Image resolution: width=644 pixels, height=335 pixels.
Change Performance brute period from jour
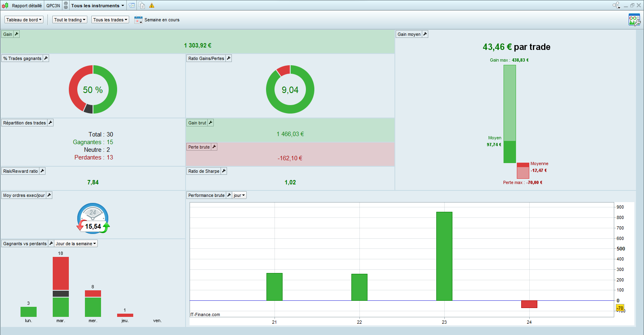tap(239, 195)
